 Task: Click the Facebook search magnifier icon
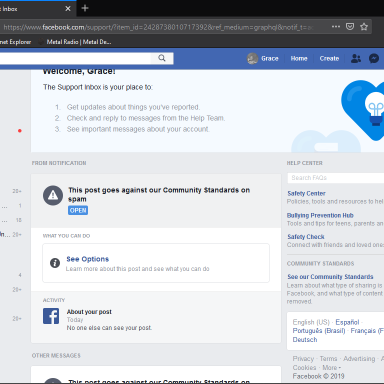(162, 58)
